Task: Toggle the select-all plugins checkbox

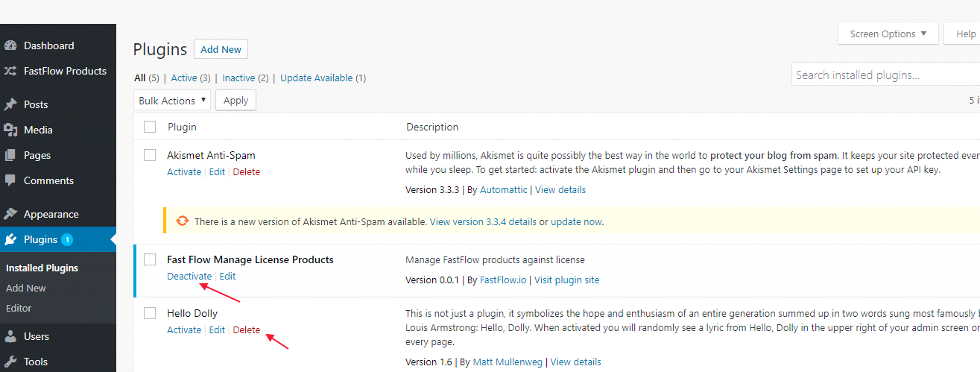Action: click(150, 127)
